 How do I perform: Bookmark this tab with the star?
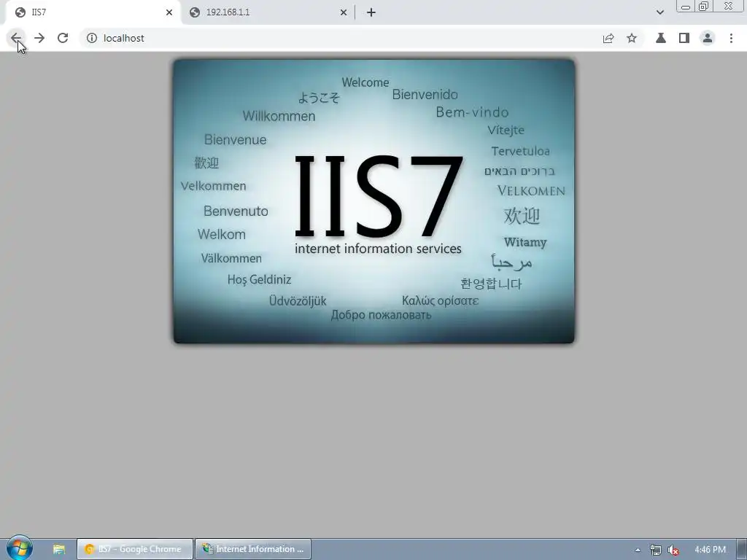pyautogui.click(x=632, y=38)
